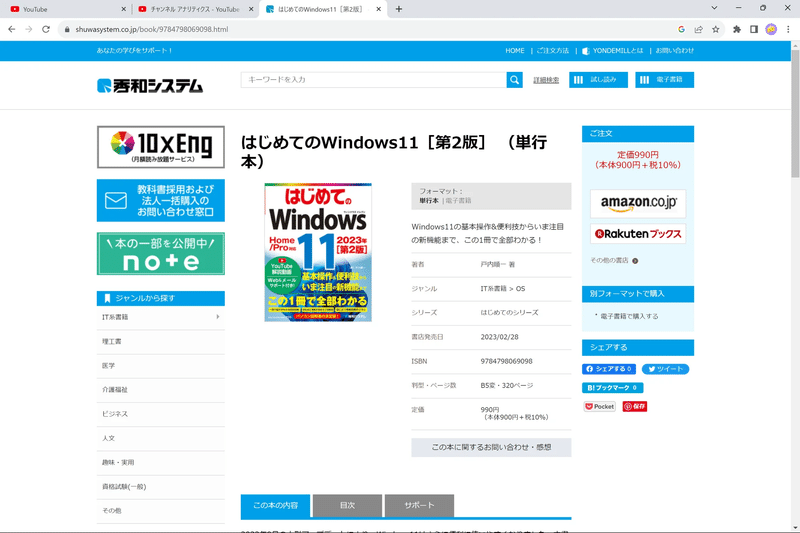
Task: Click 電子書籍で購入する link
Action: click(629, 316)
